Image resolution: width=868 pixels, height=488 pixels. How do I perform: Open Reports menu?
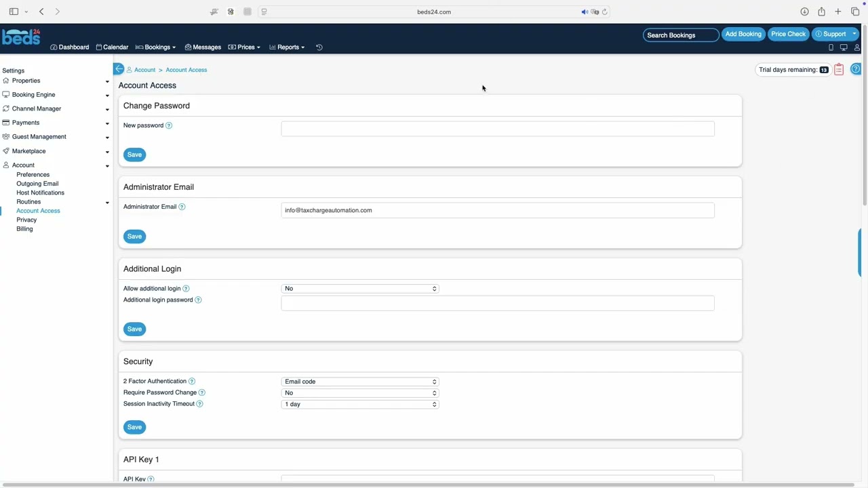[x=287, y=47]
